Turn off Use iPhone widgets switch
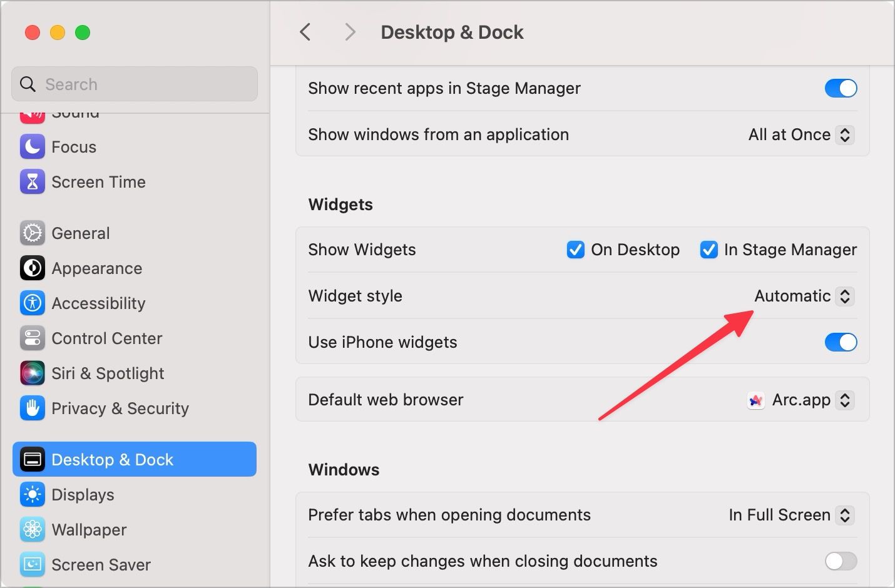Screen dimensions: 895x588 click(841, 342)
